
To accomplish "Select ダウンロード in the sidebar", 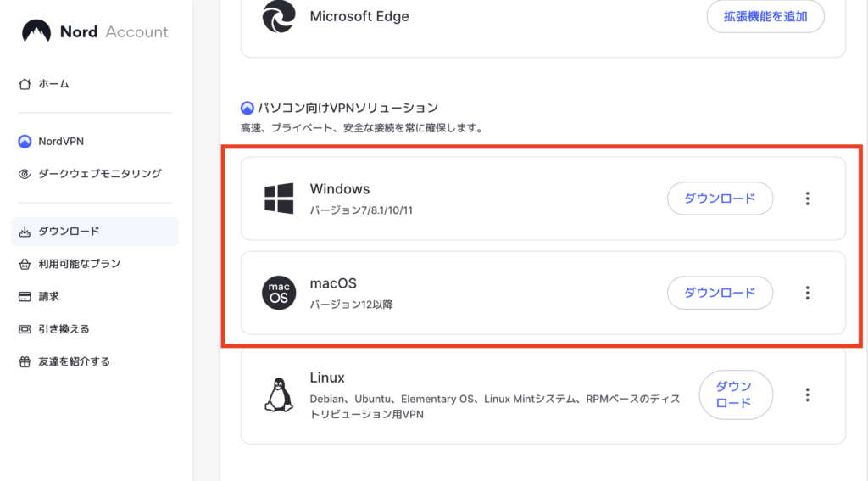I will [x=69, y=232].
